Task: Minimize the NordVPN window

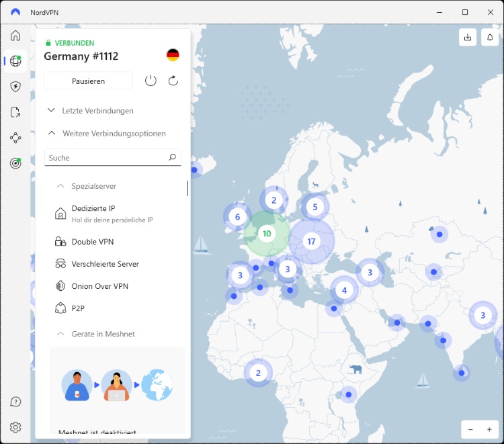Action: (439, 12)
